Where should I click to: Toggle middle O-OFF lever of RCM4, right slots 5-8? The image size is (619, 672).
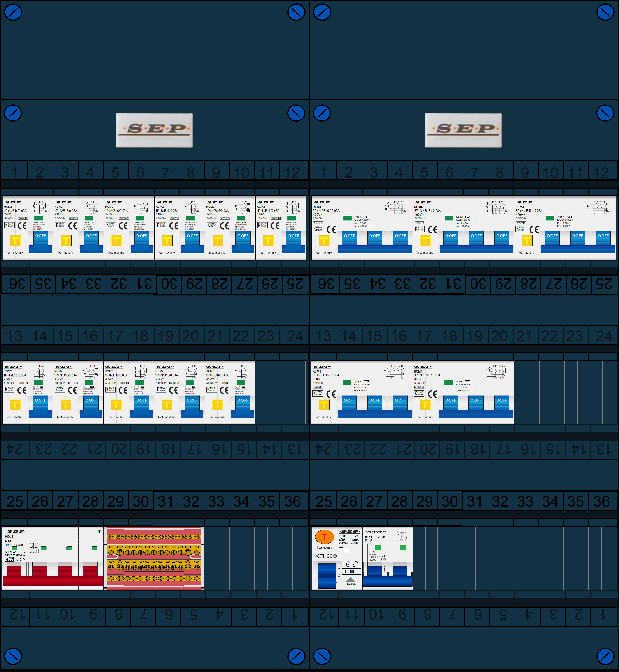coord(476,238)
